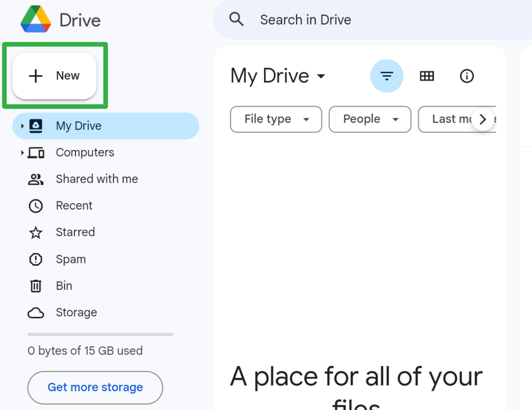Click the Storage cloud icon
This screenshot has height=410, width=532.
coord(36,313)
